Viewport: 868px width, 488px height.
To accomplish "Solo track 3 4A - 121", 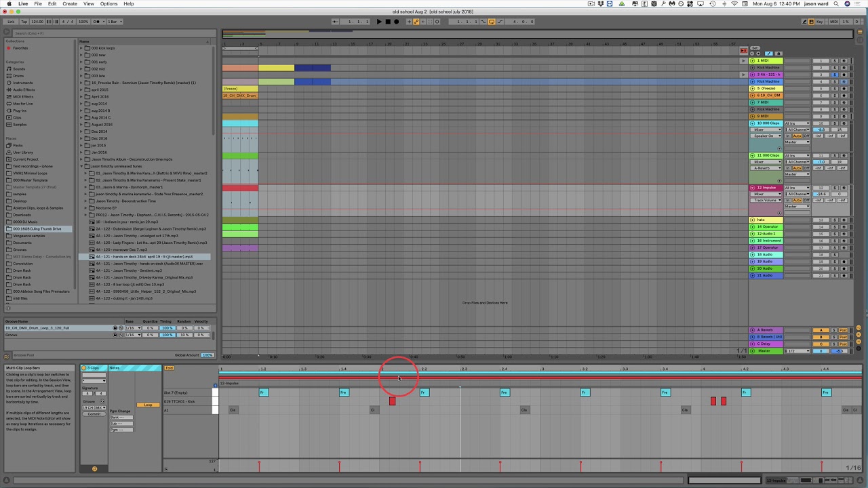I will click(835, 75).
